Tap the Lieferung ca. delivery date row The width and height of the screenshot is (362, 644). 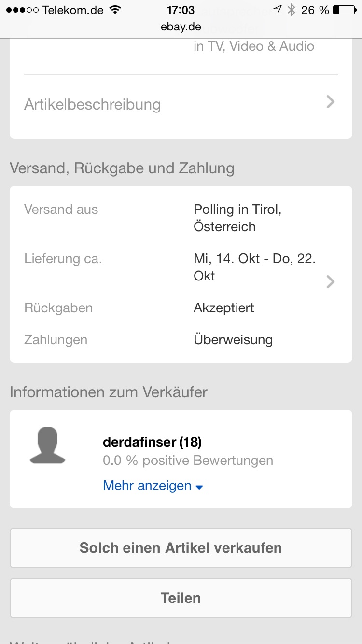pyautogui.click(x=181, y=267)
